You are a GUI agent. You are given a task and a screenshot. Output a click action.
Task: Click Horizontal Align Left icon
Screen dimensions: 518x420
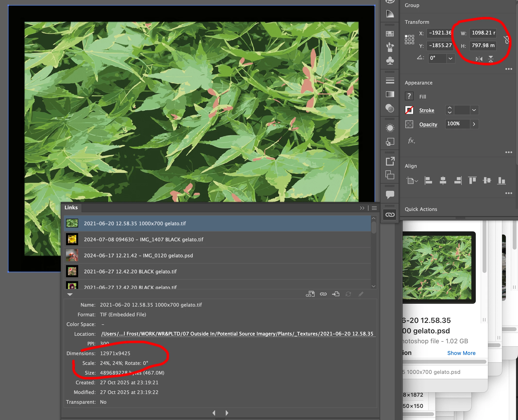point(428,181)
